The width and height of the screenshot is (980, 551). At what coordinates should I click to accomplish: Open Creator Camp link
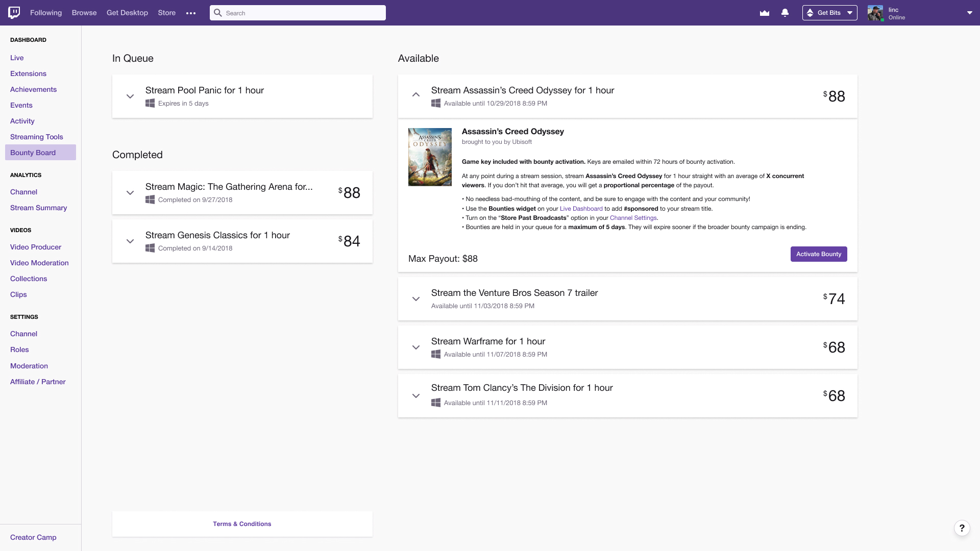pos(33,537)
